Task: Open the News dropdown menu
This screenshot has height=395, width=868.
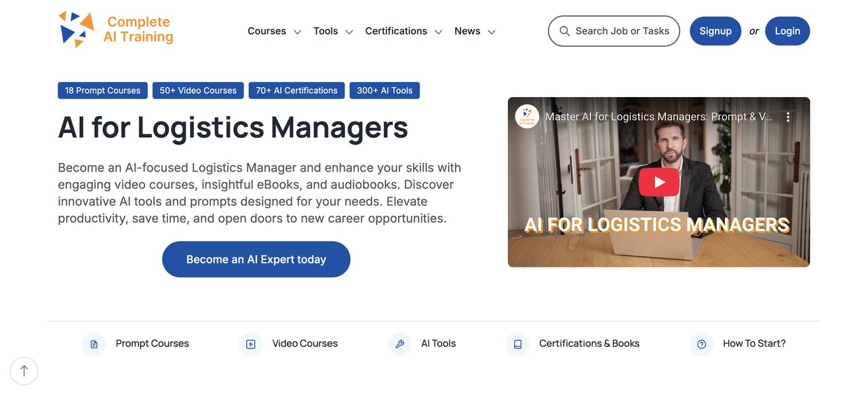Action: click(x=475, y=31)
